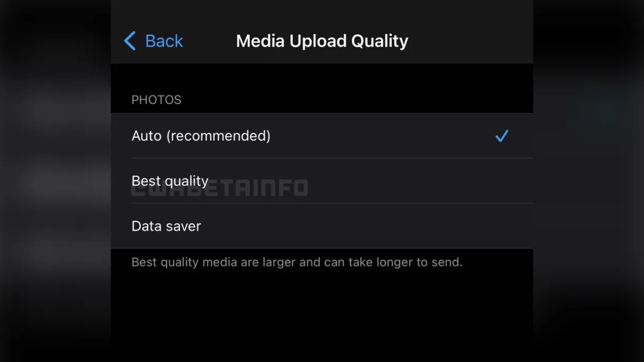
Task: Click the footer note about larger media
Action: (297, 262)
